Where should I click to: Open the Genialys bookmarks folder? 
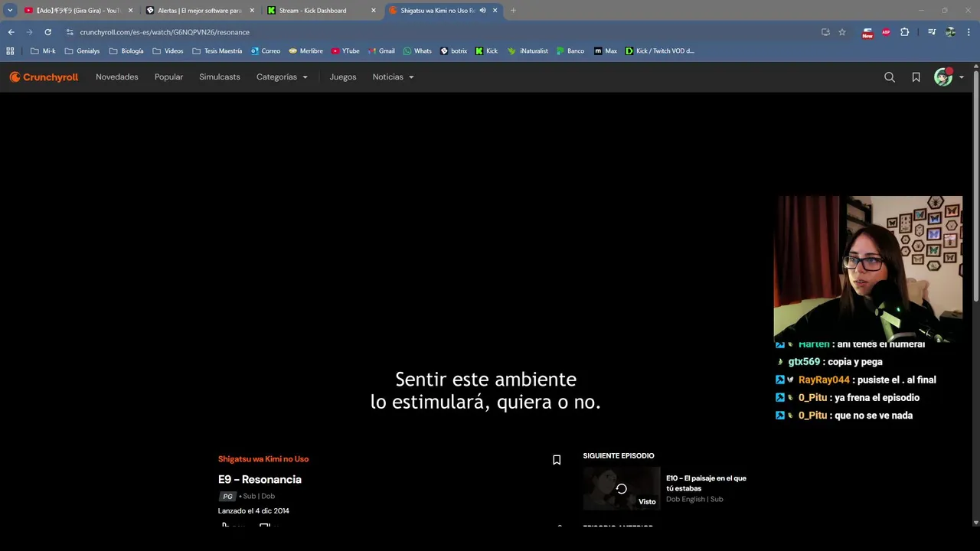click(x=82, y=51)
